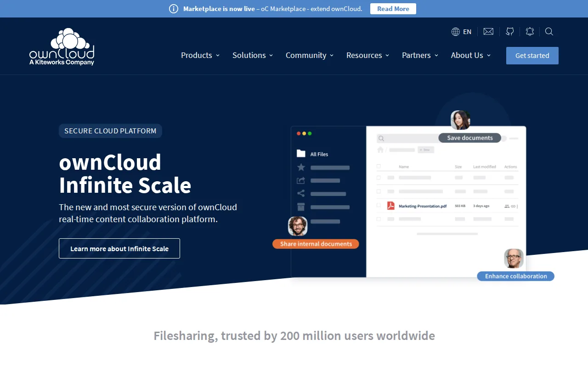Viewport: 588px width, 368px height.
Task: Click the envelope contact icon
Action: click(488, 31)
